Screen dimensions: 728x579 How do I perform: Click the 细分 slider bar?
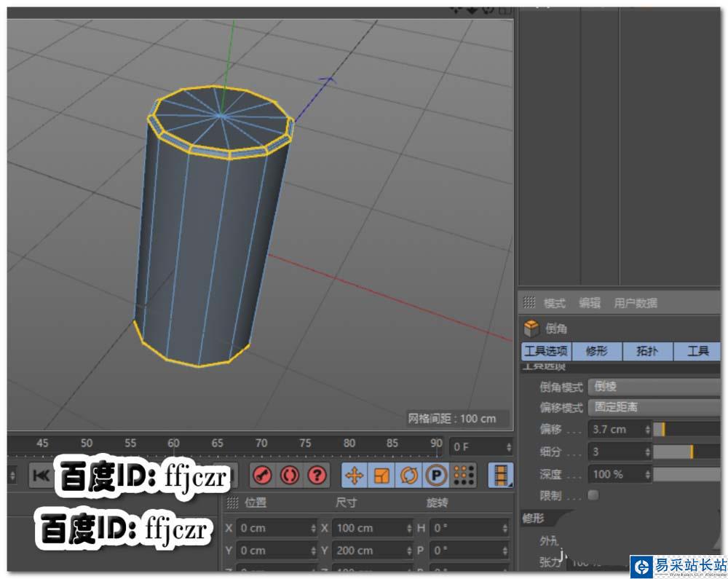[x=687, y=452]
